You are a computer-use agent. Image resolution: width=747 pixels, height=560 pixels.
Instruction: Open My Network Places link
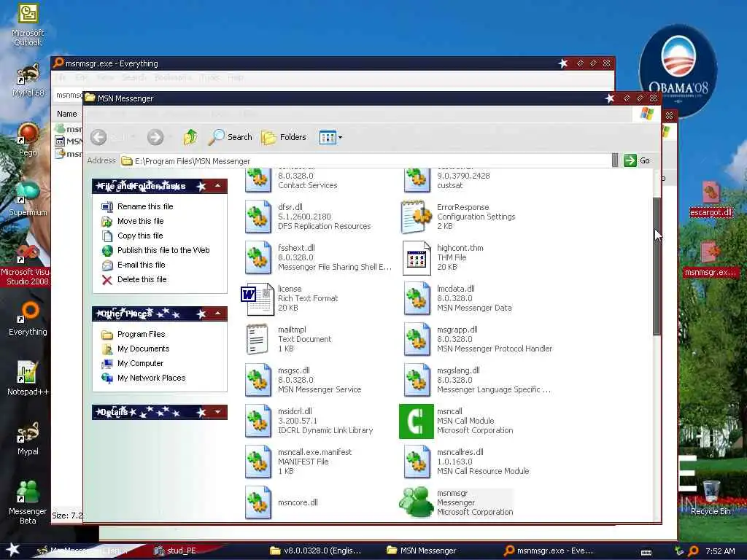pos(152,378)
